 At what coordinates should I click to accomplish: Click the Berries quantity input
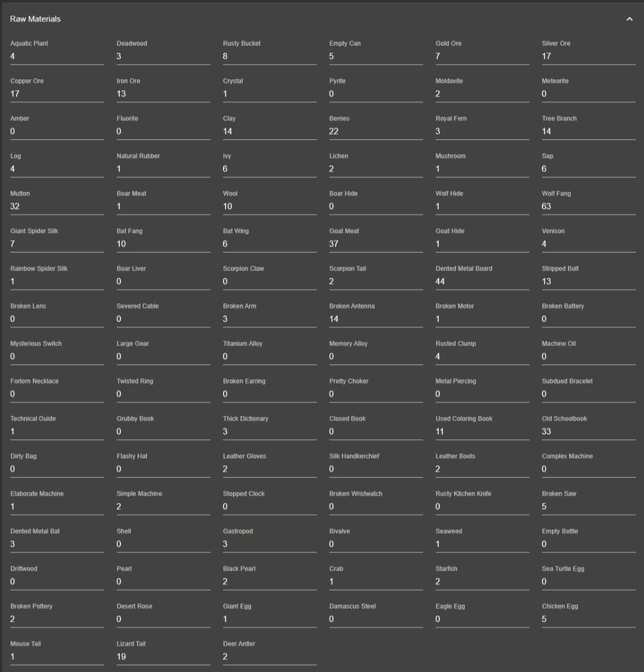pyautogui.click(x=376, y=131)
